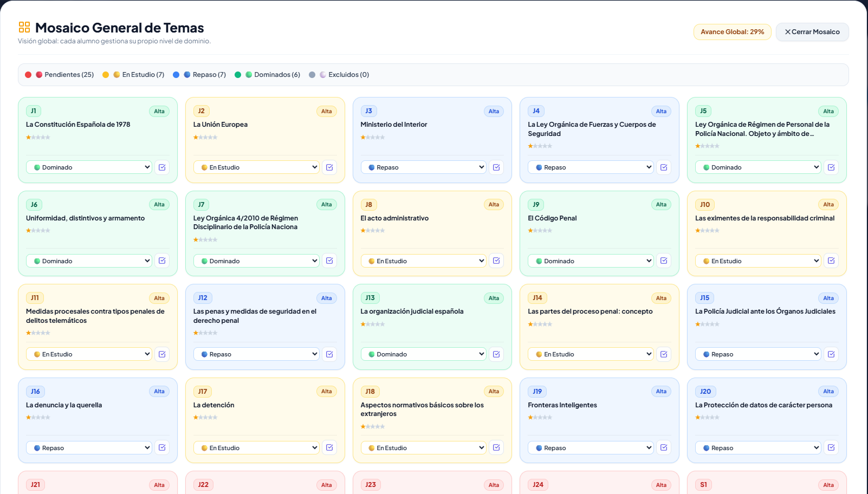Click the edit icon on card J2
Viewport: 868px width, 494px height.
click(x=329, y=167)
